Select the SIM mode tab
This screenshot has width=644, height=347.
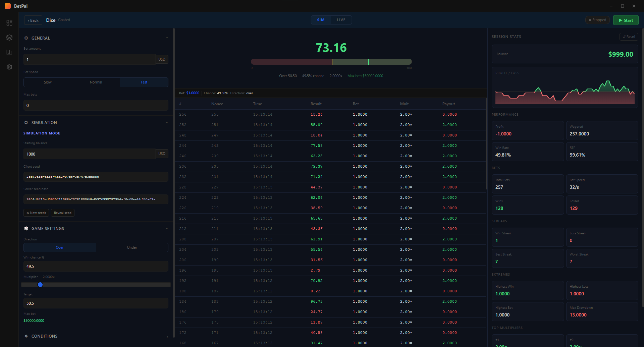(x=321, y=20)
